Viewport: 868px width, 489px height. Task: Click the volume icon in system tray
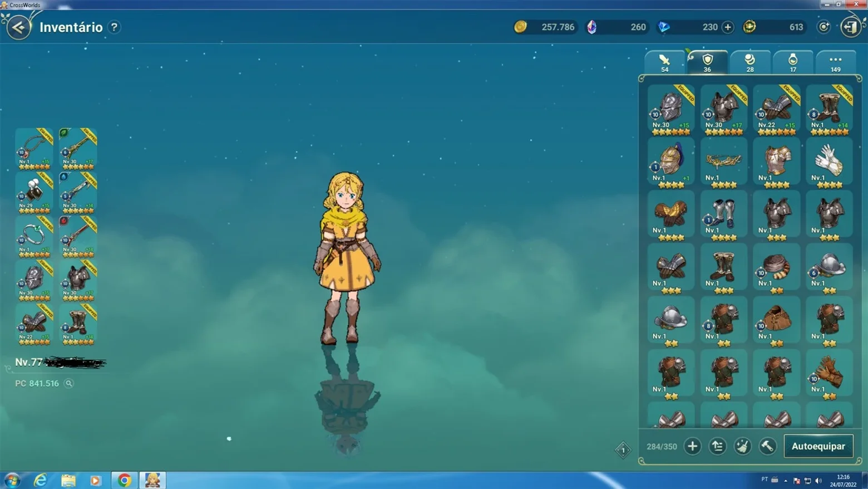click(818, 481)
